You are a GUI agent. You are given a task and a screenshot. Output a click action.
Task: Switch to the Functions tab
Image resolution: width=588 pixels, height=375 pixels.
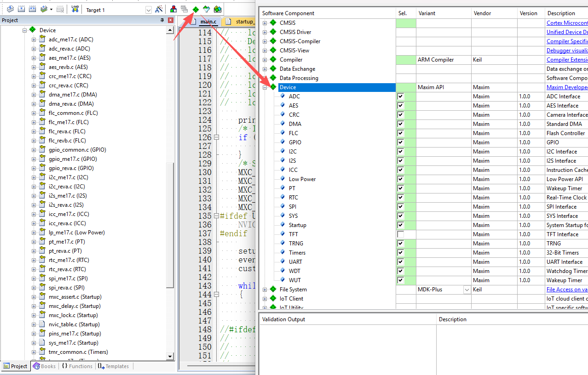pyautogui.click(x=77, y=366)
